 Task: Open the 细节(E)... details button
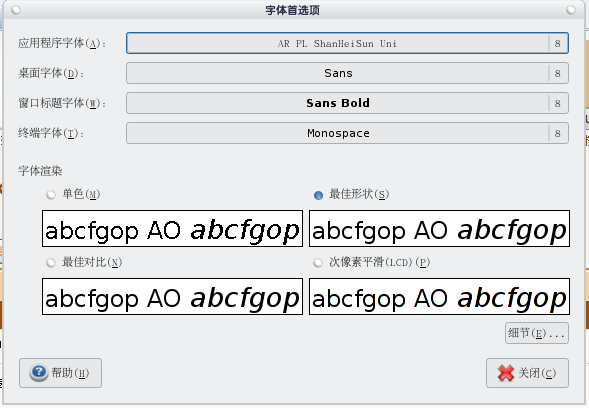[537, 333]
